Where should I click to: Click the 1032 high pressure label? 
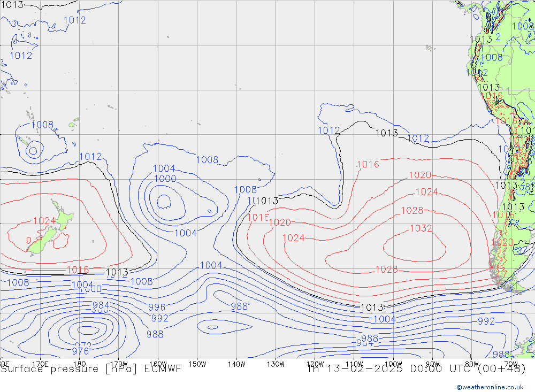(421, 228)
